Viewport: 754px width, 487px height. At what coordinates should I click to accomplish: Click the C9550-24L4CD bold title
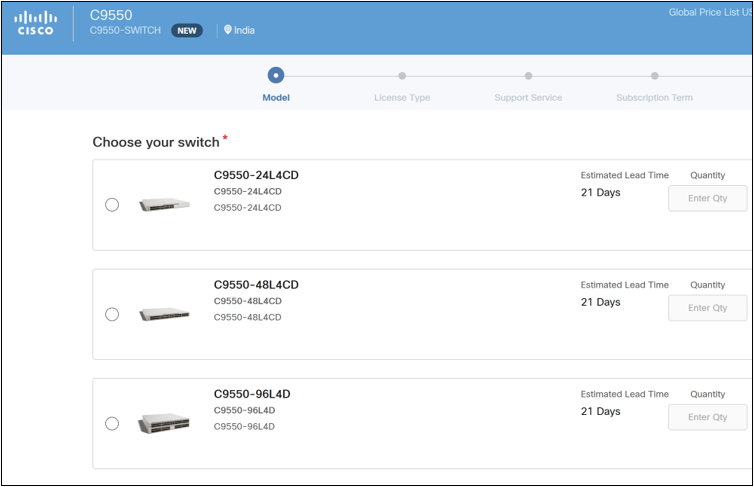tap(256, 175)
